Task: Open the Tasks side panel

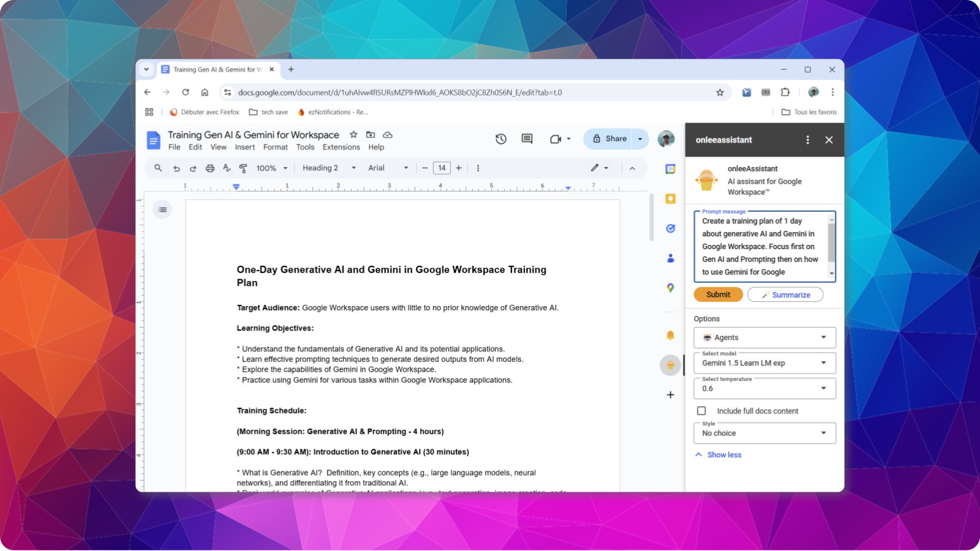Action: click(x=671, y=228)
